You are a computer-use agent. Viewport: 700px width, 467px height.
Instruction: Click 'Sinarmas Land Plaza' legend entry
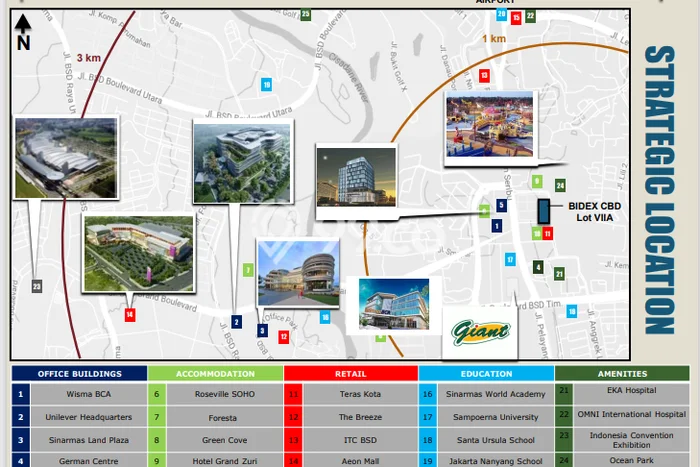[x=89, y=440]
